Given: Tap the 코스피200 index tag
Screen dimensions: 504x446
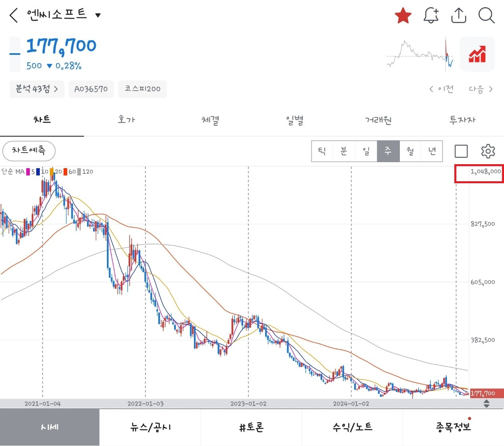Looking at the screenshot, I should 142,89.
